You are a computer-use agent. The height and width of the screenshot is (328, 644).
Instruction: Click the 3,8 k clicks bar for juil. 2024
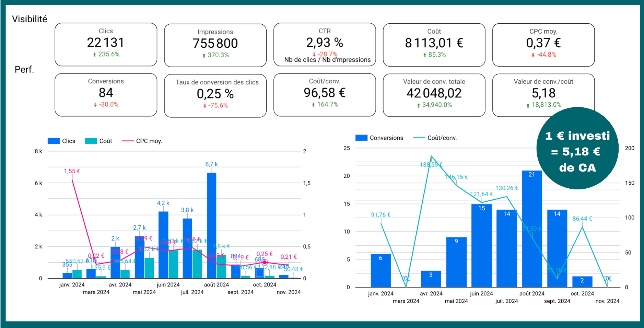point(187,248)
